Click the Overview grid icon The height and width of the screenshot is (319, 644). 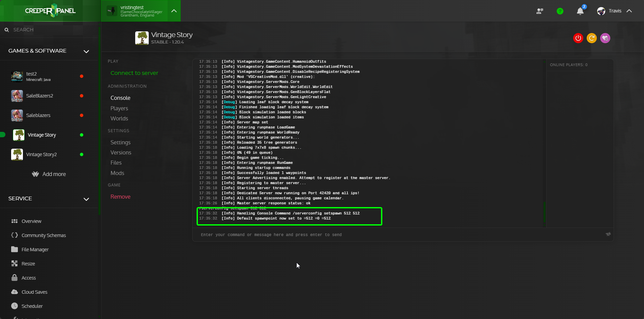coord(14,221)
